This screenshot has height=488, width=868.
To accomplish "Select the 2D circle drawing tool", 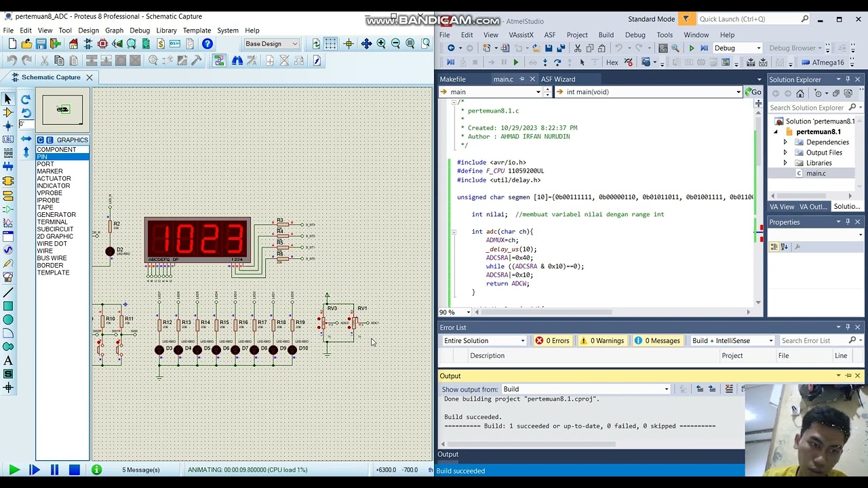I will [8, 320].
